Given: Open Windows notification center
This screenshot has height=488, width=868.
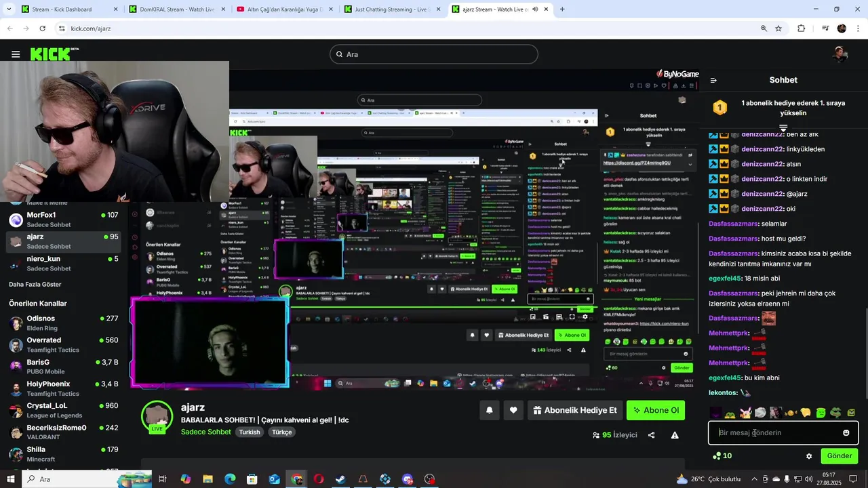Looking at the screenshot, I should tap(853, 479).
